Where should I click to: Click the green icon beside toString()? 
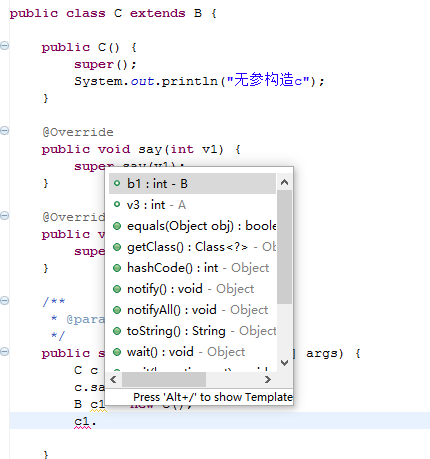tap(117, 331)
